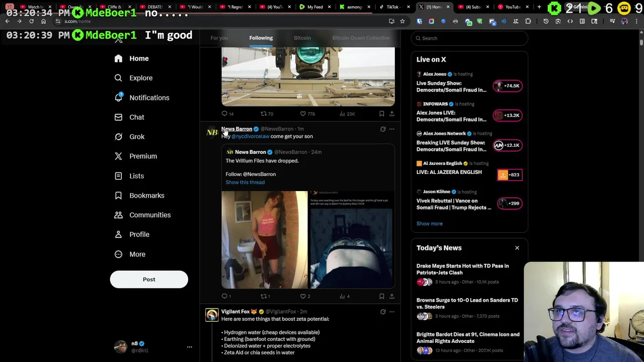The height and width of the screenshot is (362, 644).
Task: Bookmark this page with the star icon
Action: click(403, 21)
